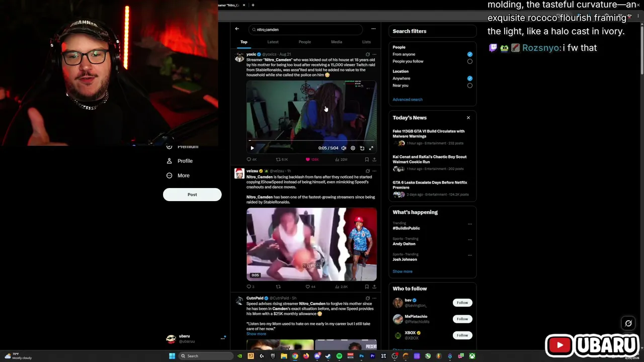Share the veizau post
Screen dimensions: 644x362
click(x=374, y=287)
